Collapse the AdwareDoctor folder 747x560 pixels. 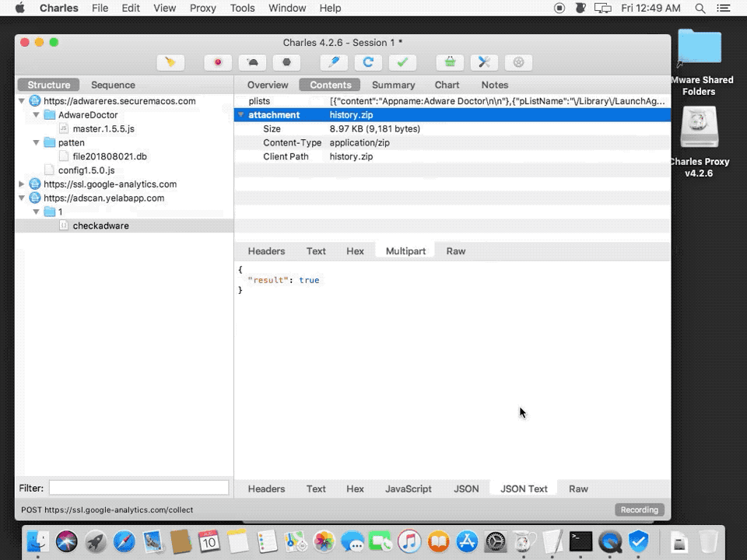[37, 115]
